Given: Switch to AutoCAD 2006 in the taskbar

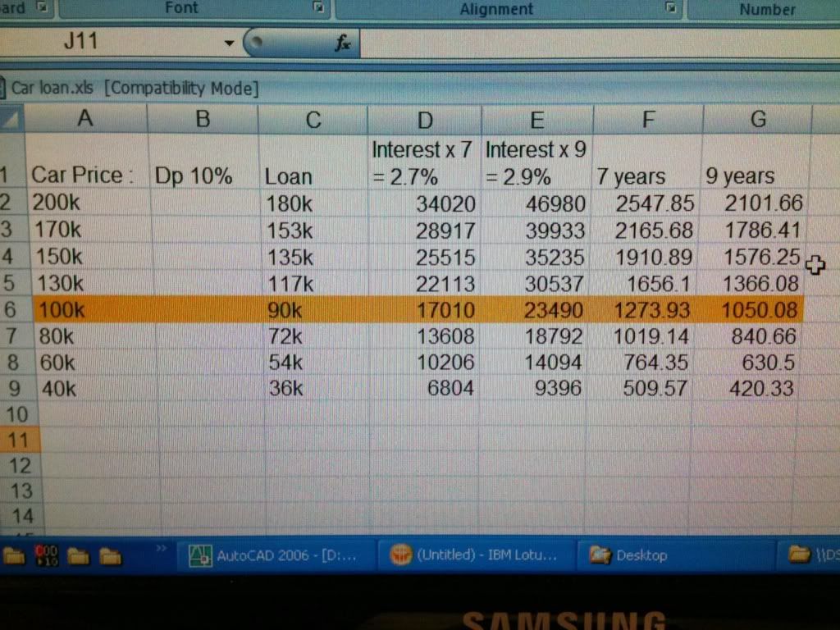Looking at the screenshot, I should click(x=274, y=555).
